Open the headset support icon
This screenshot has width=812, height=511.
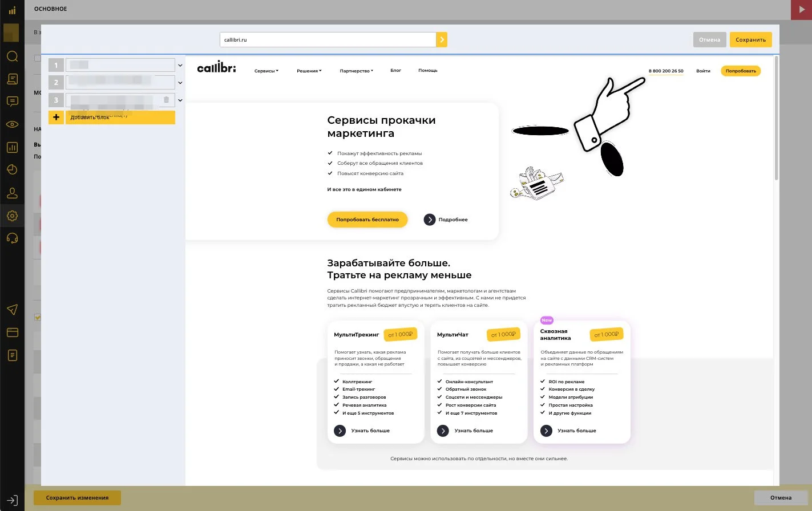(12, 238)
